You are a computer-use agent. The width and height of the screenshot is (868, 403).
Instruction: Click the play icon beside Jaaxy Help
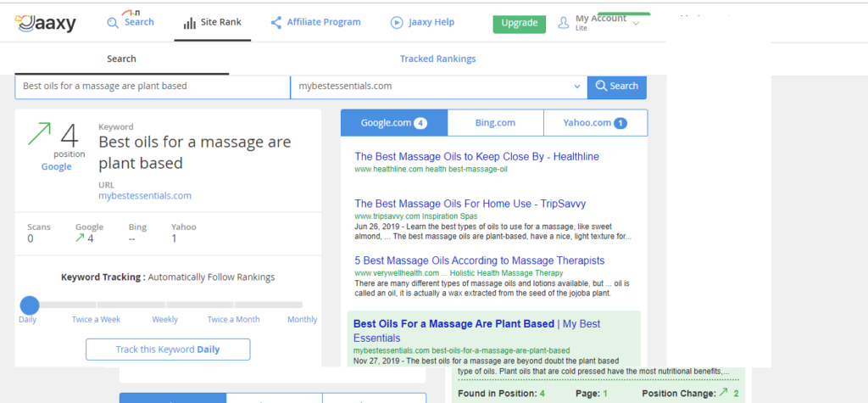397,23
